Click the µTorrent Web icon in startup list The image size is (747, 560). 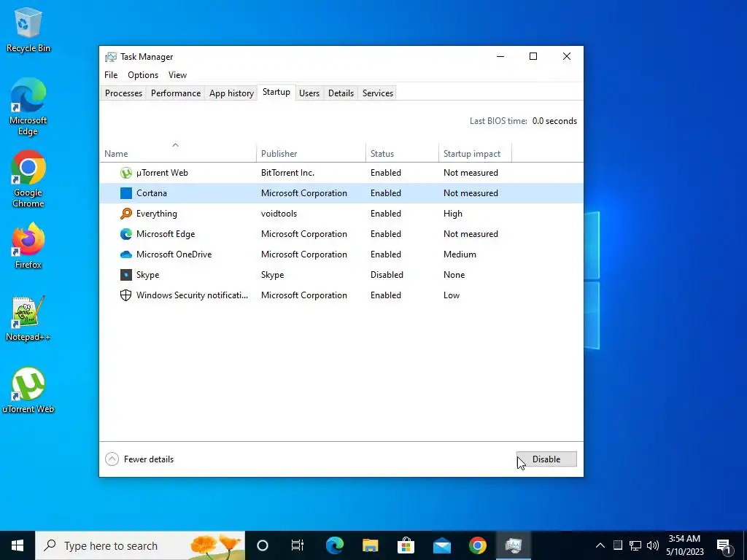pyautogui.click(x=125, y=173)
